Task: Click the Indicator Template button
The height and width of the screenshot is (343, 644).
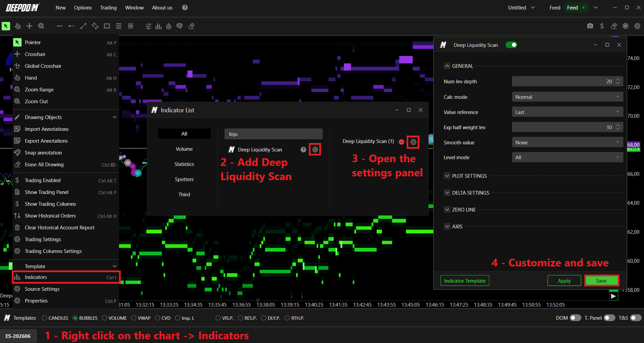Action: [465, 281]
